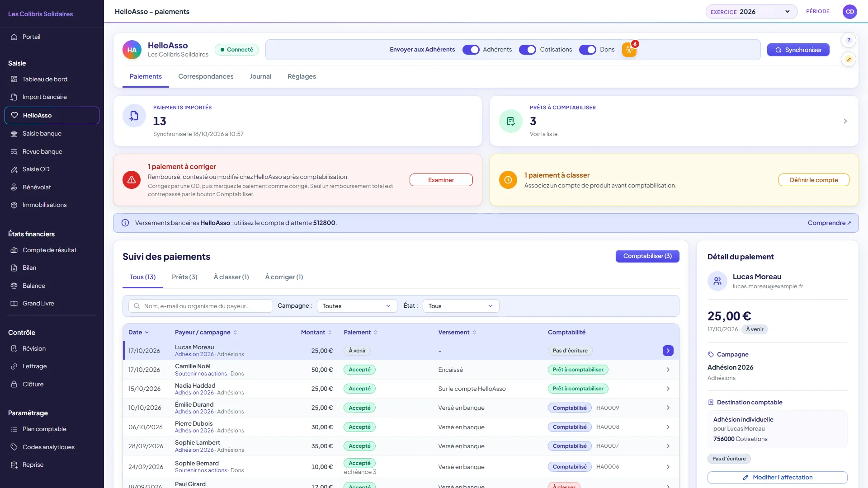The height and width of the screenshot is (488, 868).
Task: Sort the table by the Date column
Action: coord(138,332)
